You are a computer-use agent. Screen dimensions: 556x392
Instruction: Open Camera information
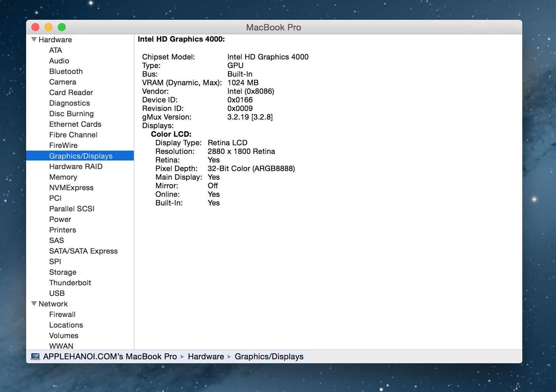[x=62, y=82]
